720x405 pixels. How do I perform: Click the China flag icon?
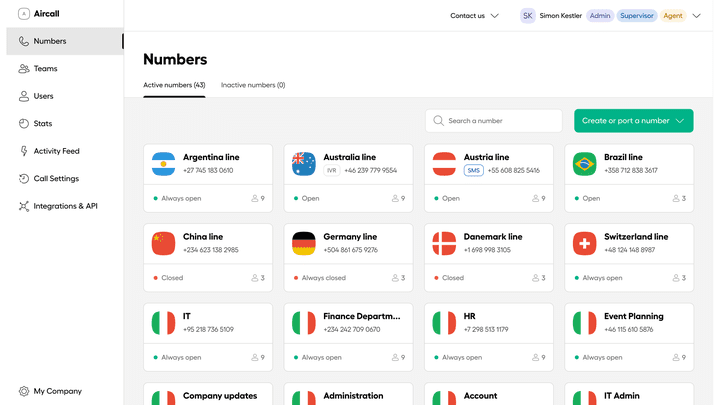(163, 243)
